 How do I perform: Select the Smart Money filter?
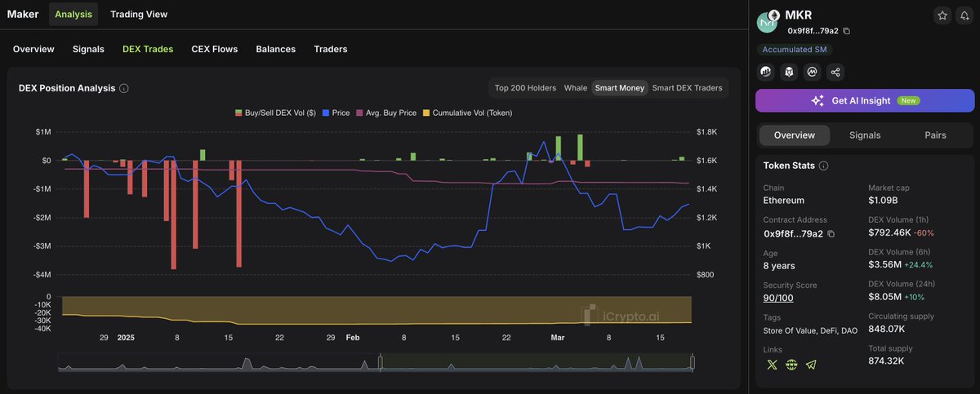(619, 88)
